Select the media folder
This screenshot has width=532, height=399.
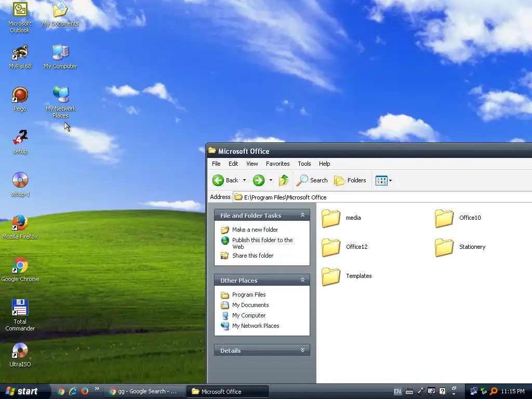[341, 218]
